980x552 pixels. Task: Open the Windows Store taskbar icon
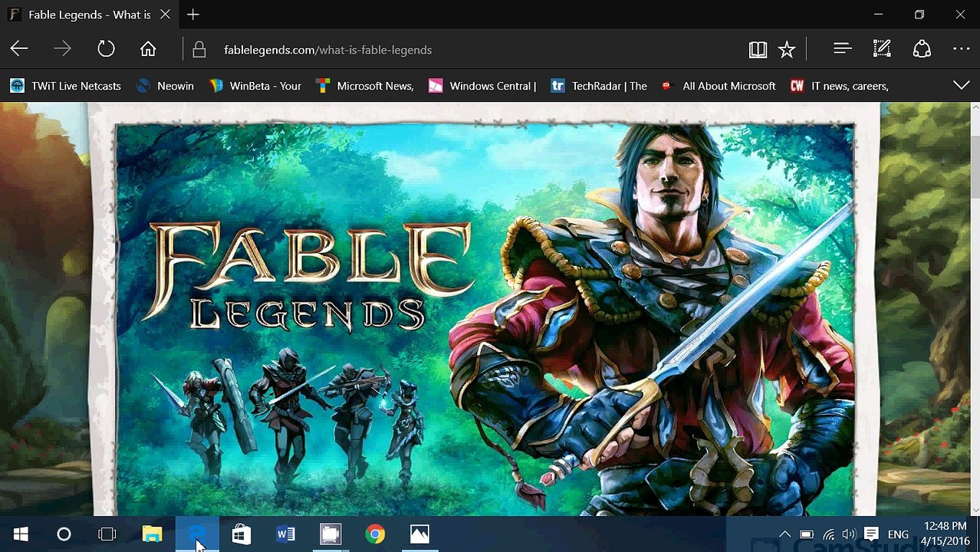pos(242,534)
